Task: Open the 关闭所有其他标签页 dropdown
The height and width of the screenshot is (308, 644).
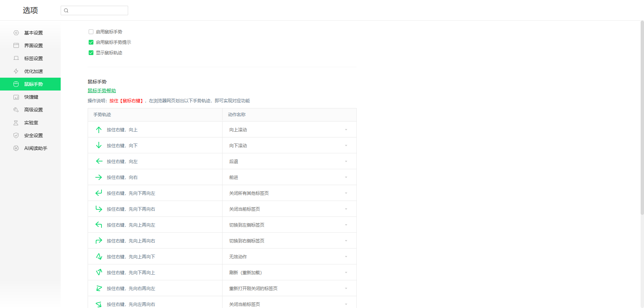Action: click(x=289, y=193)
